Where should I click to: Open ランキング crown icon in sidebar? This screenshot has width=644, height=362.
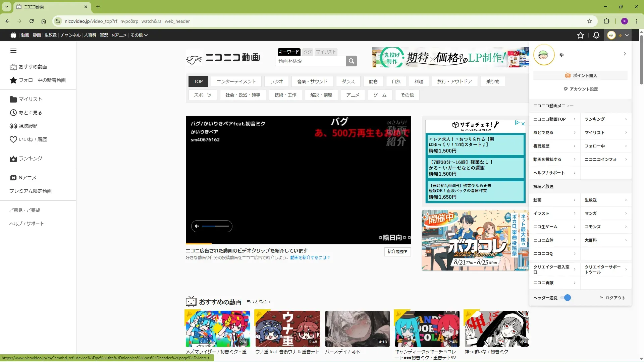coord(13,159)
